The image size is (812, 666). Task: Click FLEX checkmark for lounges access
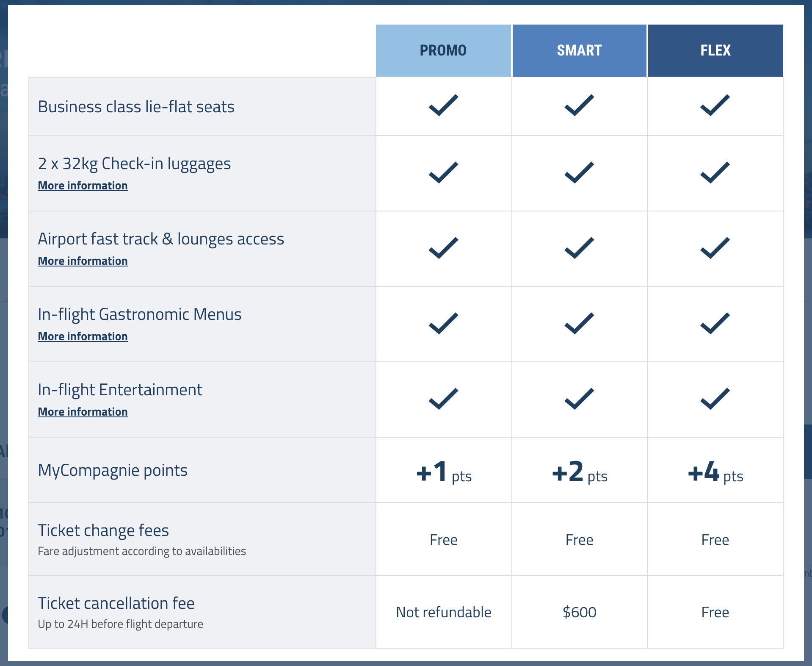click(715, 248)
